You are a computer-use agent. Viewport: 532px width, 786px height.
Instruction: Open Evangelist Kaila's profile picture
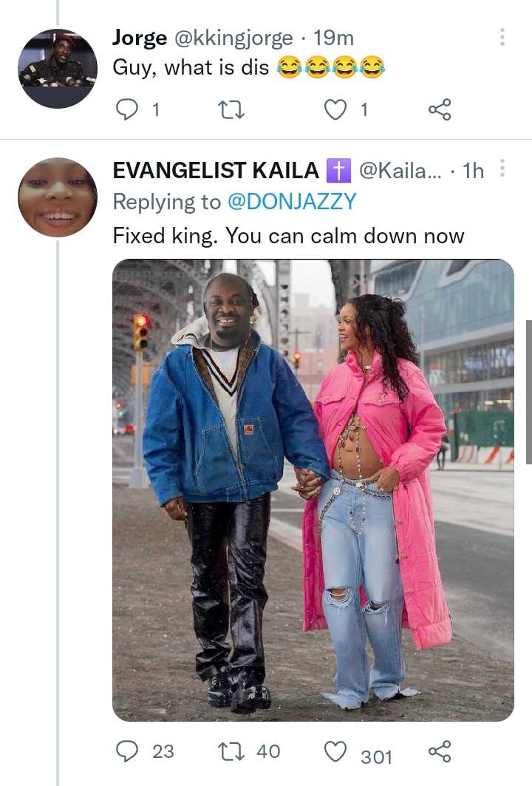pyautogui.click(x=58, y=197)
